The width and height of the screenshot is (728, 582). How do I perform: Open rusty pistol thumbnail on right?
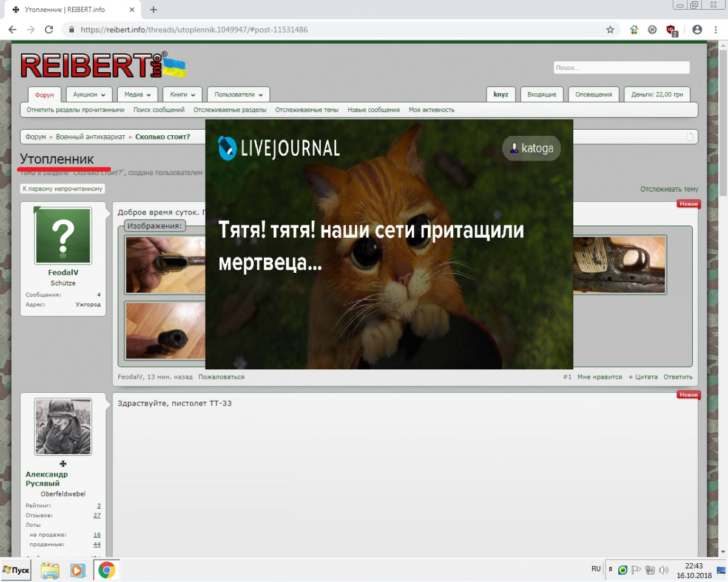(x=620, y=265)
